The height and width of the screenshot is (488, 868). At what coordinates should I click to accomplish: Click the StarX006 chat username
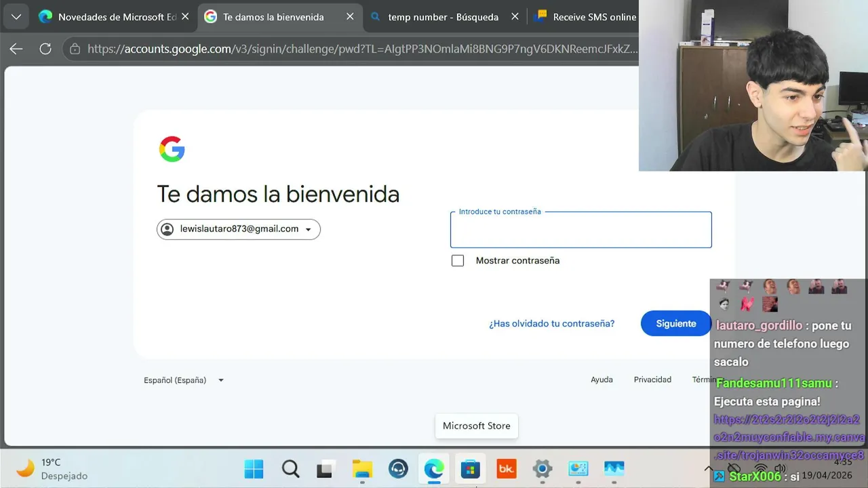pyautogui.click(x=755, y=476)
